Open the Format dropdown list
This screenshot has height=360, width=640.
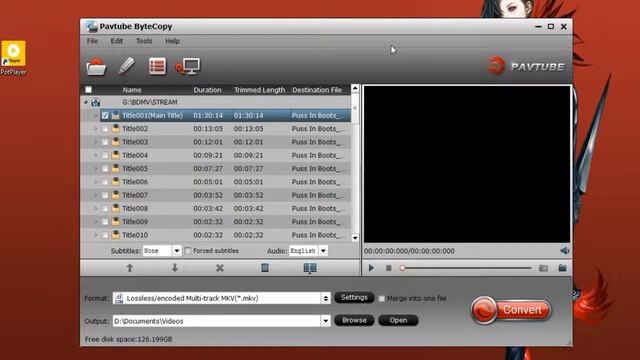(325, 298)
